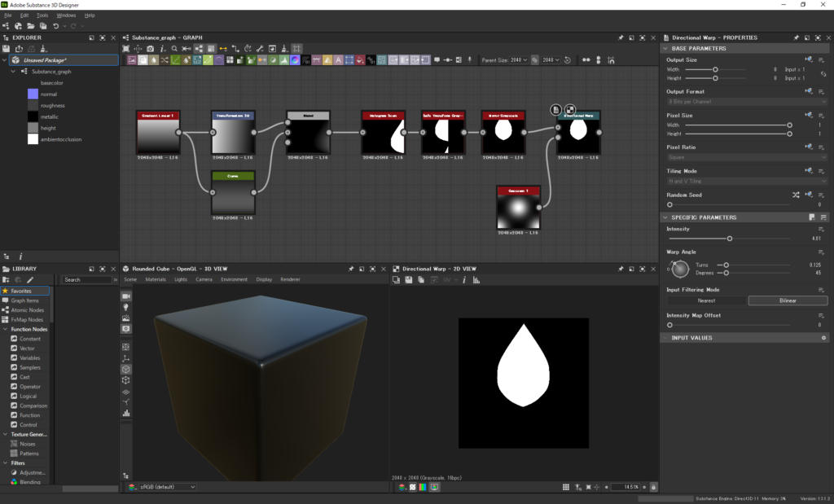Click the Warp Angle Degrees slider handle

click(x=726, y=274)
